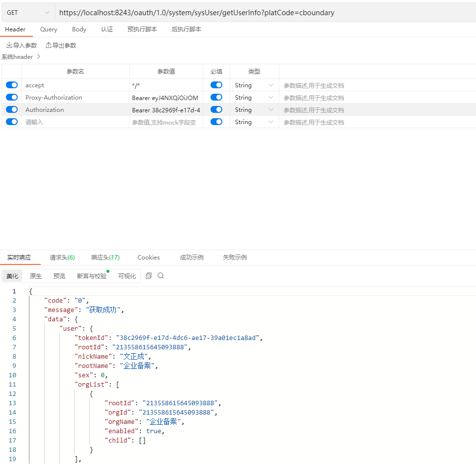Open the 响应头(17) tab
Image resolution: width=476 pixels, height=469 pixels.
tap(106, 258)
